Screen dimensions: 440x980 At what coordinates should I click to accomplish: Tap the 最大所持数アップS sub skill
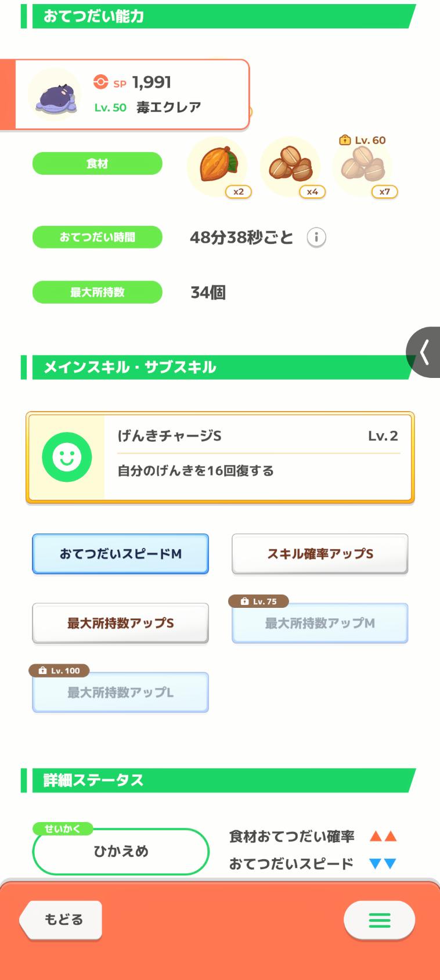point(120,623)
